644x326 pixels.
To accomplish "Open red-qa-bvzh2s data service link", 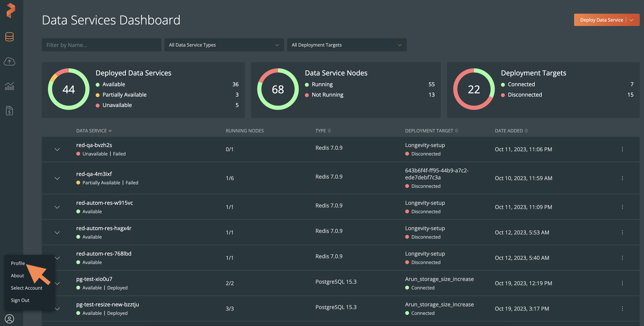I will pyautogui.click(x=94, y=145).
